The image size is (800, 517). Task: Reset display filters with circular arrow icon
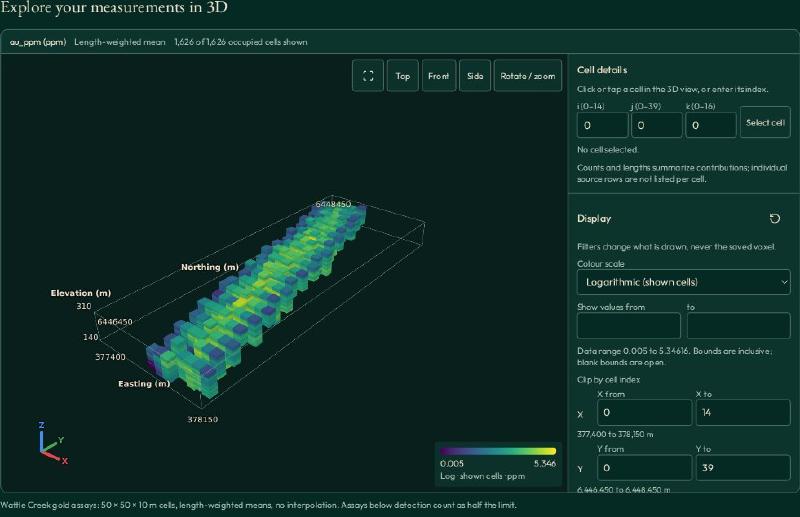(x=774, y=218)
